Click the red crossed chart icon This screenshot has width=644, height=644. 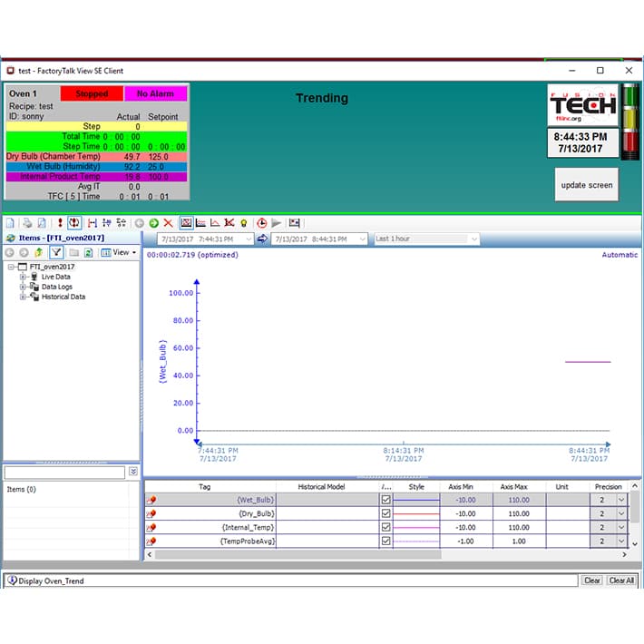(x=229, y=223)
